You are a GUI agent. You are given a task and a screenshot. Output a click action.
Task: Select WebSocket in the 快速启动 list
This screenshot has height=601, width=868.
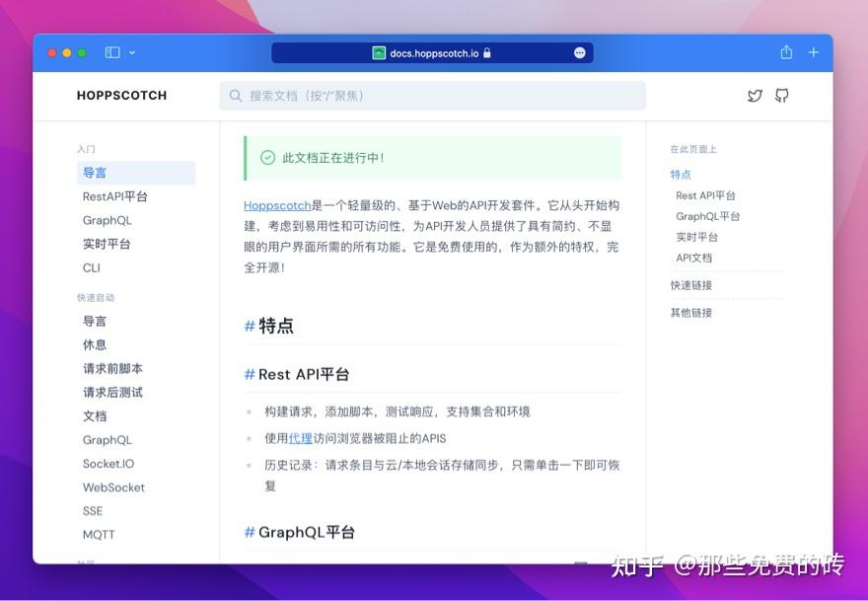[113, 488]
